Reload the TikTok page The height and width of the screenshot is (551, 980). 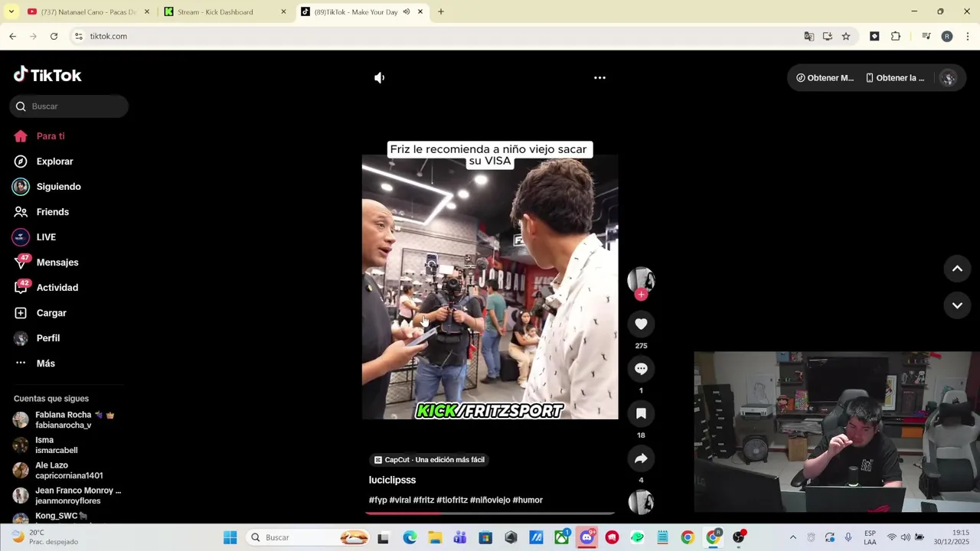54,36
